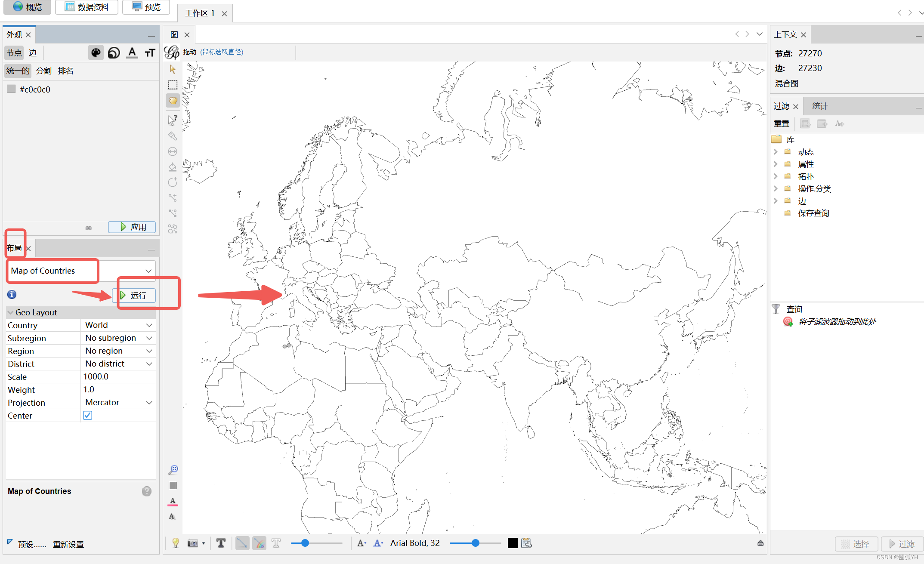Take a graph screenshot with the camera icon
Viewport: 924px width, 564px height.
coord(192,543)
